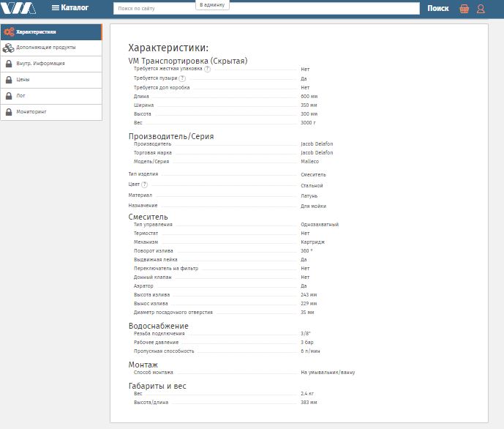Click the Донный клапан label
The image size is (504, 429).
pyautogui.click(x=153, y=277)
